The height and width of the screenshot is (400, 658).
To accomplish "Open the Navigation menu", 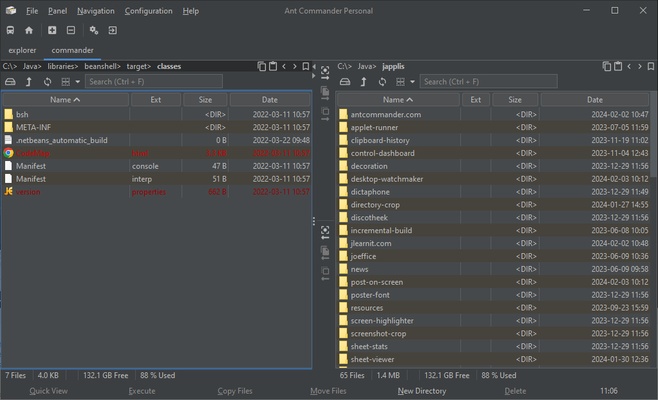I will (96, 11).
